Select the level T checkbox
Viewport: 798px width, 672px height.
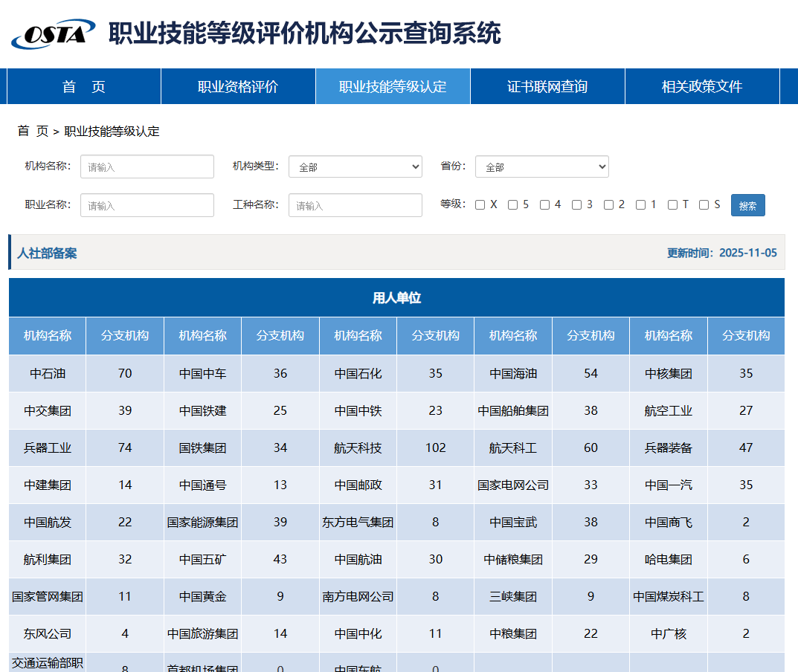pyautogui.click(x=673, y=205)
